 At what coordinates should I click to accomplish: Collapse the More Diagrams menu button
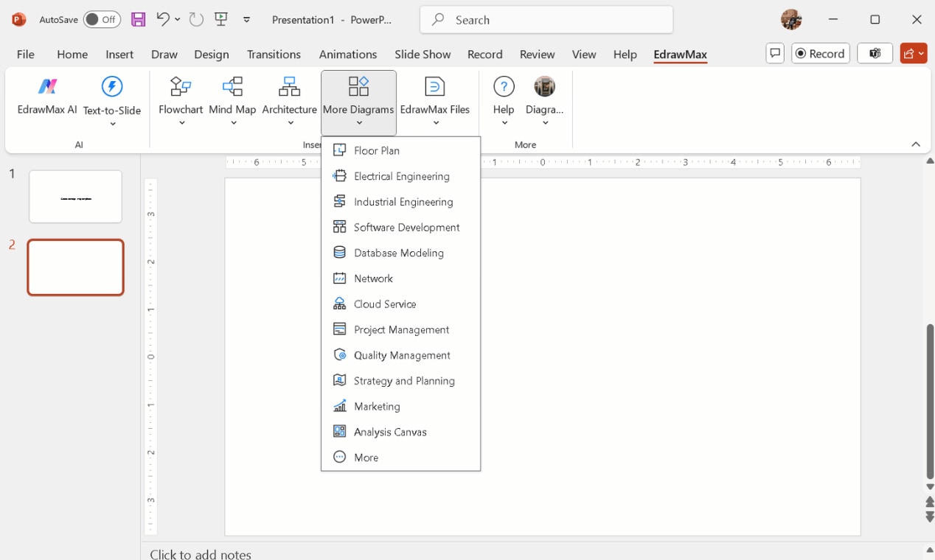[x=358, y=102]
